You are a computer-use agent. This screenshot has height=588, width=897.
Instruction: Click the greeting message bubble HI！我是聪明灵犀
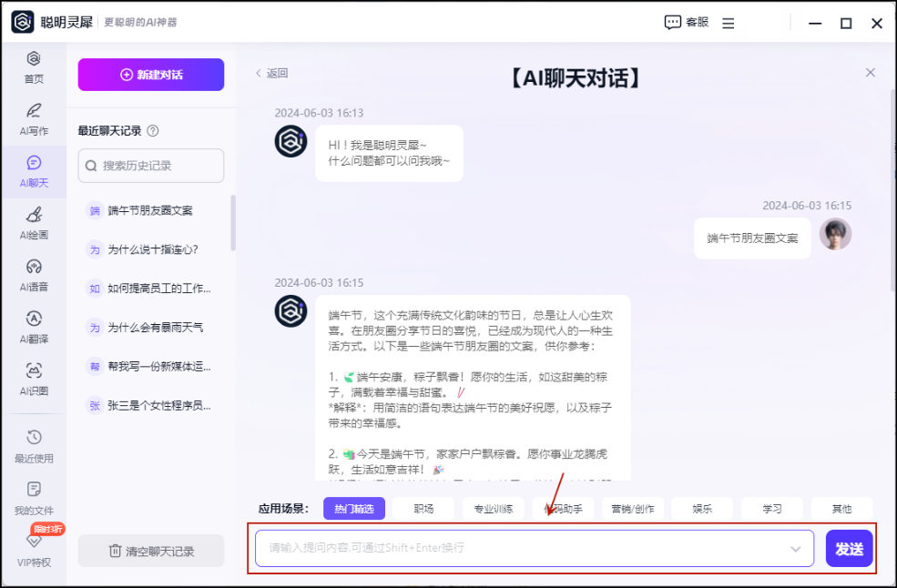(x=389, y=153)
